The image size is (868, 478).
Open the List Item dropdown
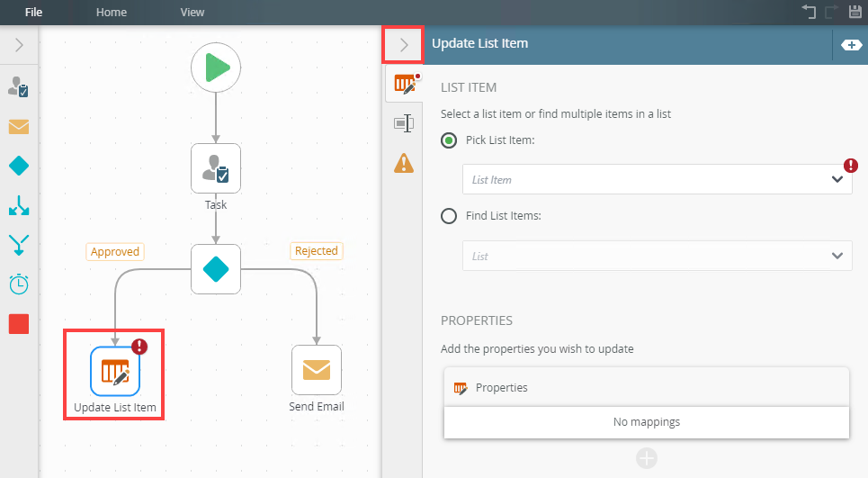tap(658, 179)
